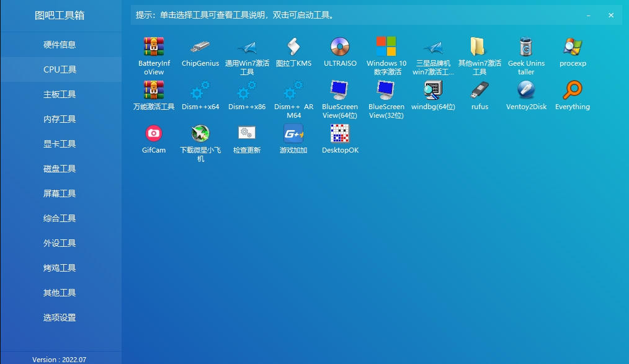Viewport: 629px width, 364px height.
Task: Open the 综合工具 category
Action: 61,218
